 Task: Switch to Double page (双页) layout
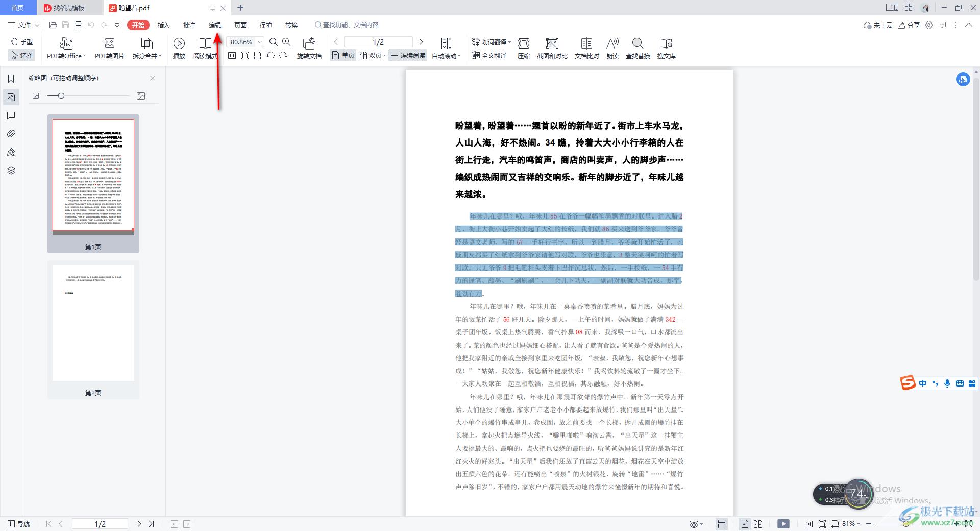[x=372, y=55]
